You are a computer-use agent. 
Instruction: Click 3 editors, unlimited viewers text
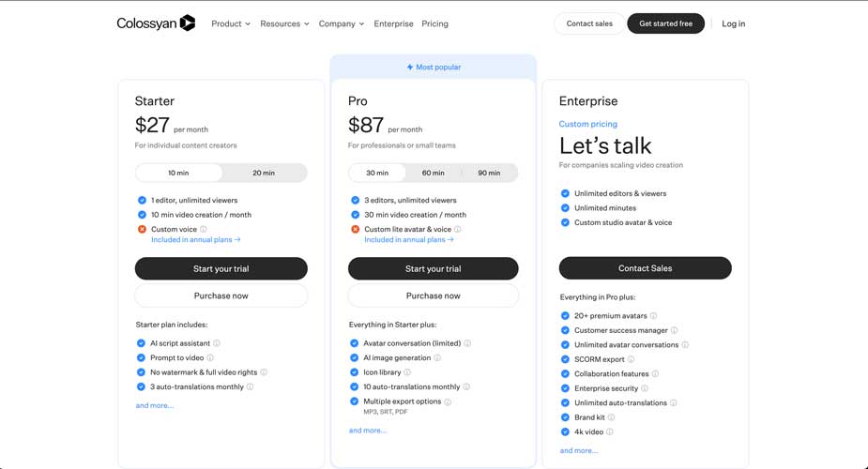coord(410,200)
